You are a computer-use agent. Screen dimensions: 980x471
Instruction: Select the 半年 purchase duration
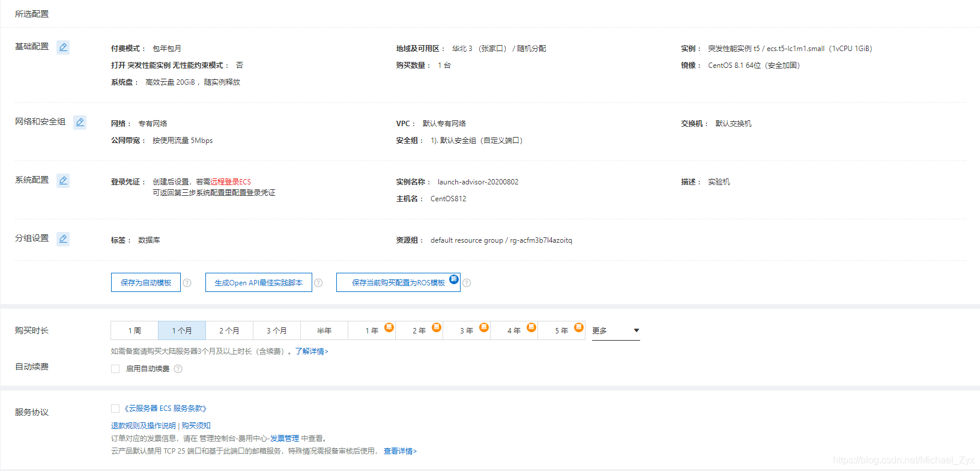coord(324,330)
